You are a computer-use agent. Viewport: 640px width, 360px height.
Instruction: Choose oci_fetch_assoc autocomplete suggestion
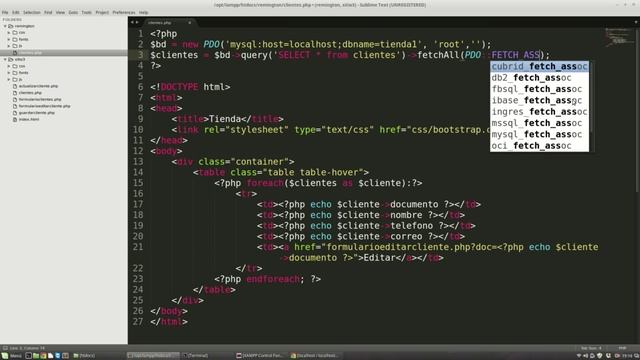[539, 146]
